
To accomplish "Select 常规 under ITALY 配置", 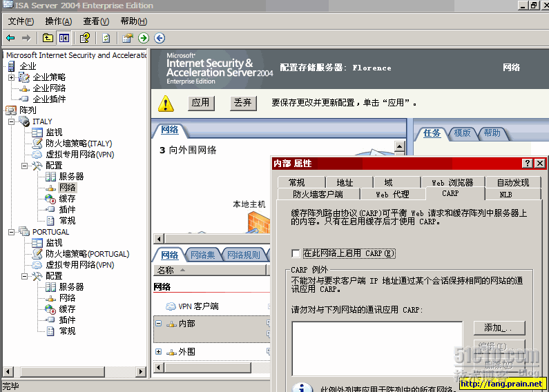I will point(67,221).
